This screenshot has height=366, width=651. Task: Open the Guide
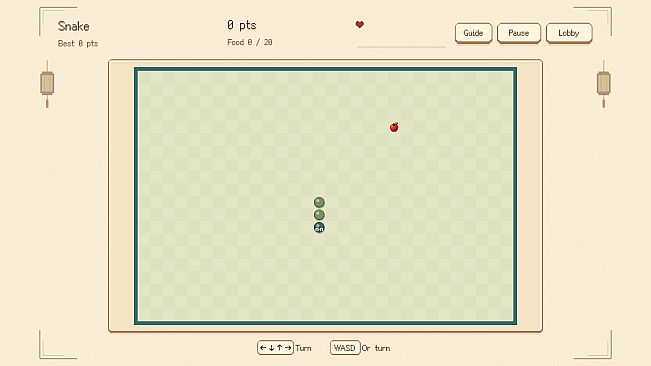pyautogui.click(x=473, y=33)
